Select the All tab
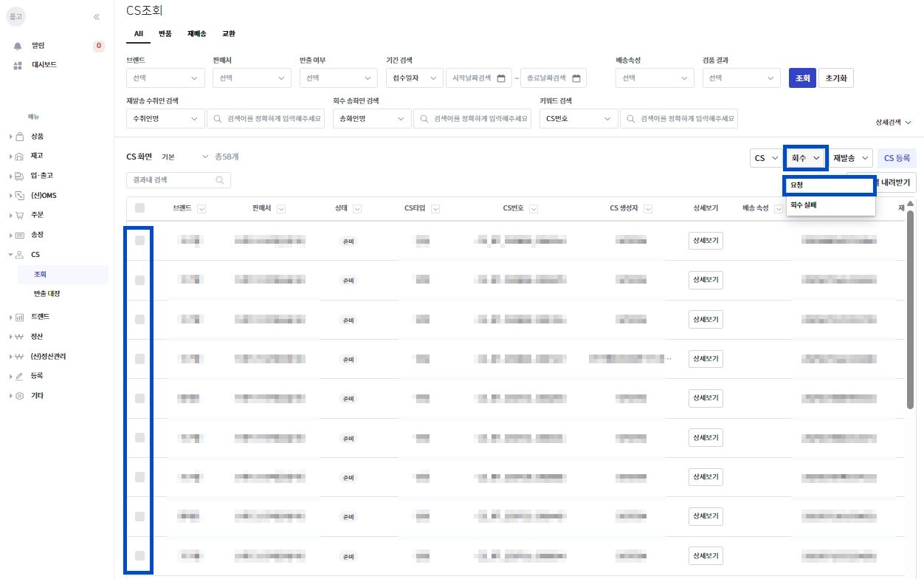This screenshot has width=924, height=579. point(139,34)
